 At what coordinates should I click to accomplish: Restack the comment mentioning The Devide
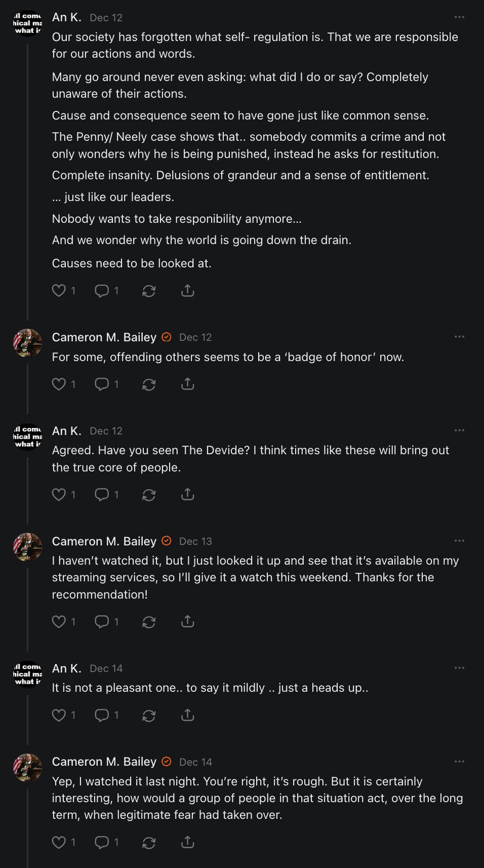tap(149, 494)
